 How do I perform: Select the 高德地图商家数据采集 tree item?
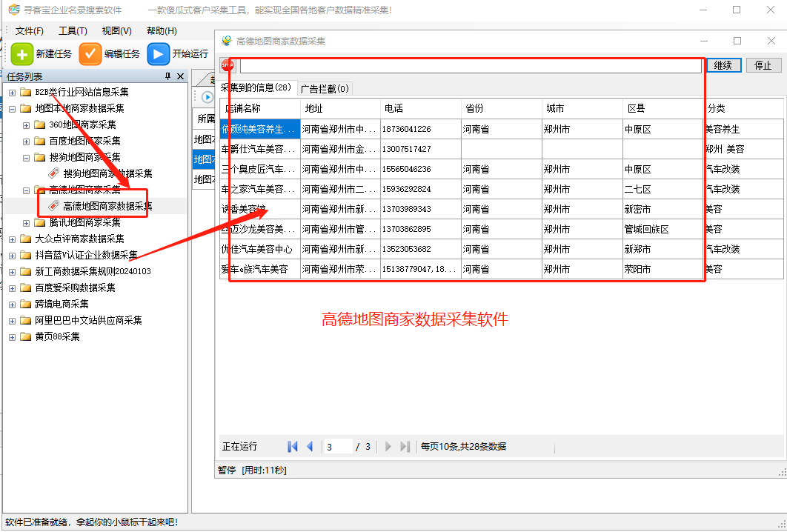pyautogui.click(x=107, y=206)
